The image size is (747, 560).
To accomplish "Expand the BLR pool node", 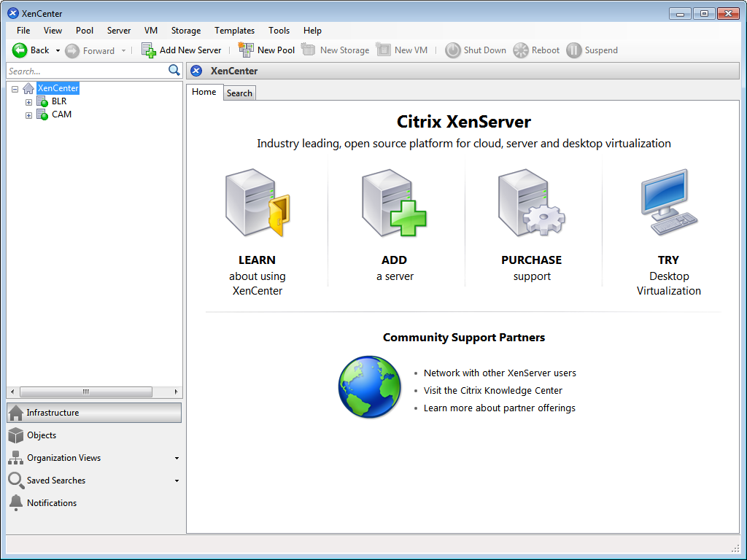I will [28, 101].
